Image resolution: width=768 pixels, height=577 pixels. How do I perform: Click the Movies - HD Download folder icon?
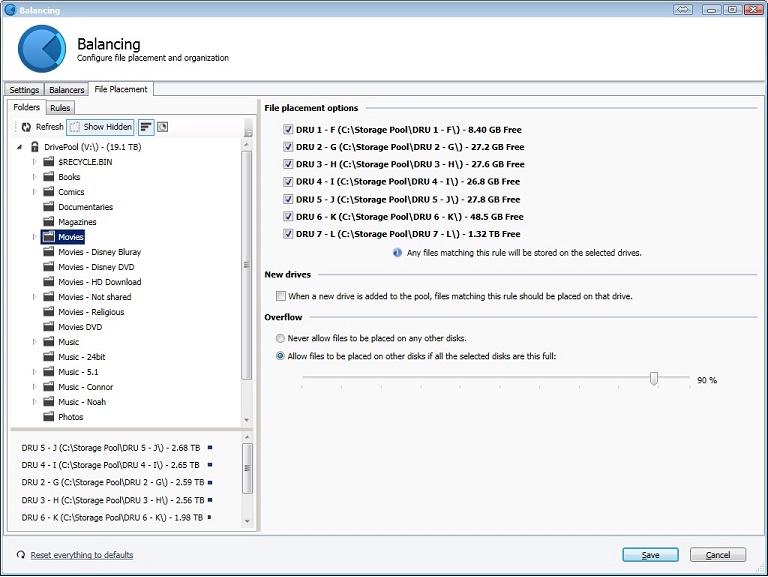coord(48,282)
